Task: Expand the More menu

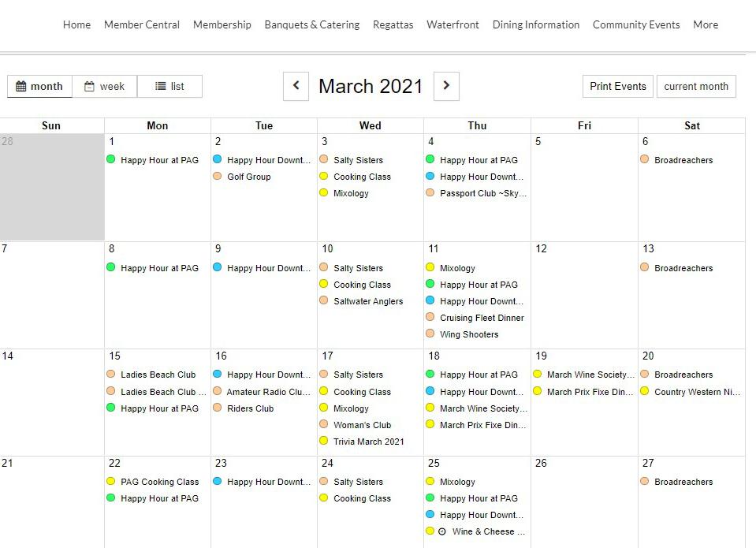Action: (x=706, y=24)
